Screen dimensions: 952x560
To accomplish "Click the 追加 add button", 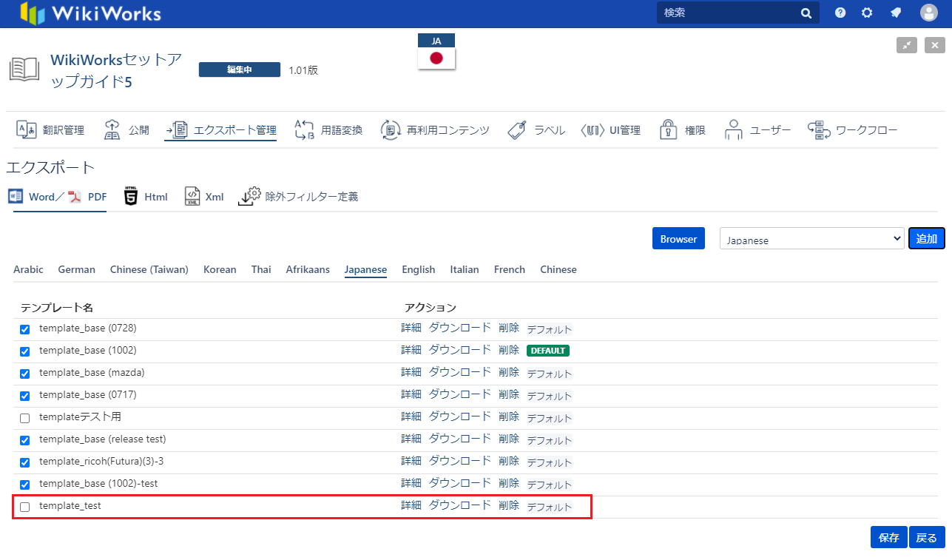I will pyautogui.click(x=927, y=238).
